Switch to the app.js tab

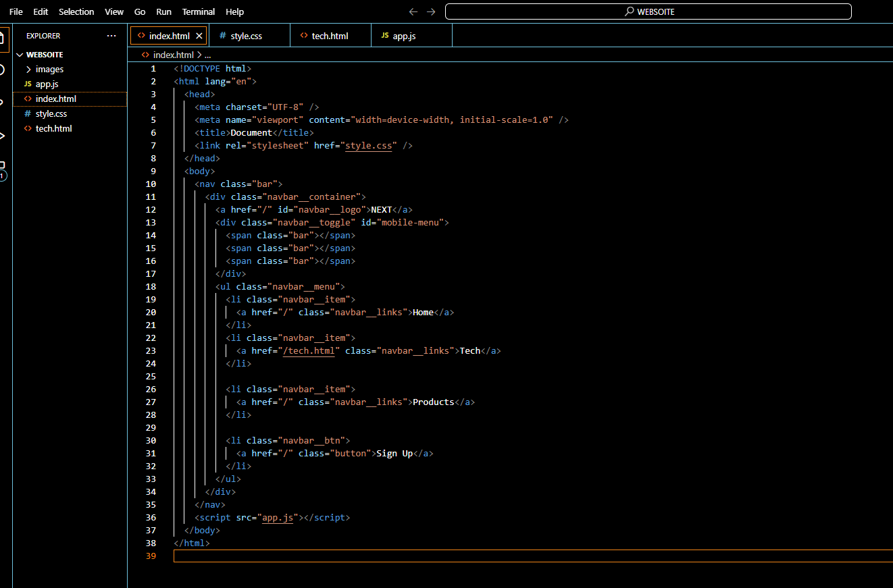click(x=404, y=36)
